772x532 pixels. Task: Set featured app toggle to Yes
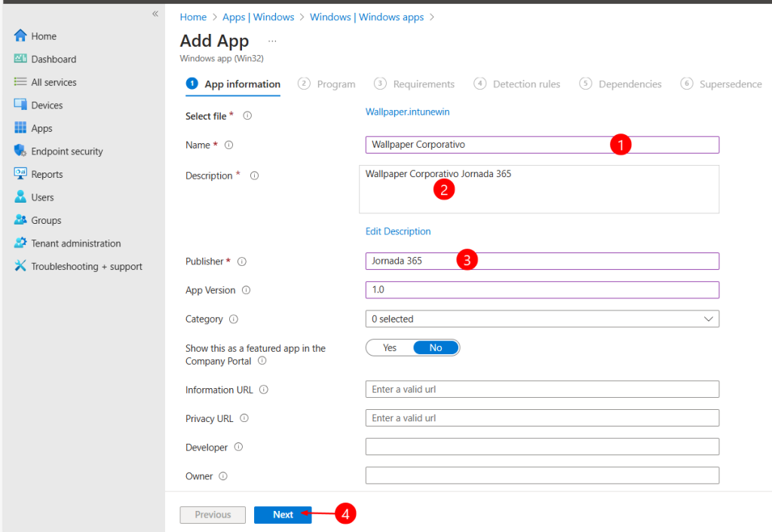pyautogui.click(x=390, y=347)
